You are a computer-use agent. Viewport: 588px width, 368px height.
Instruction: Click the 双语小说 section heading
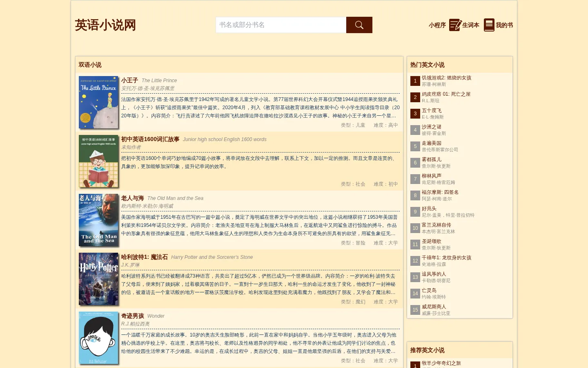[90, 65]
